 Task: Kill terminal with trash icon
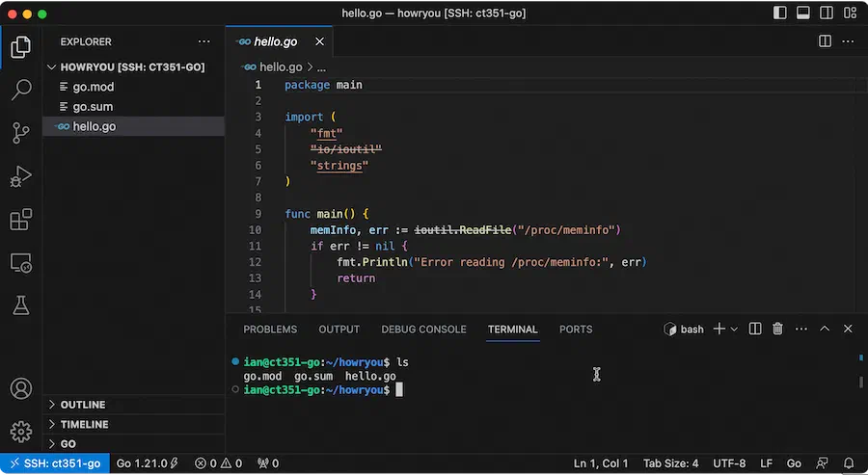[777, 329]
